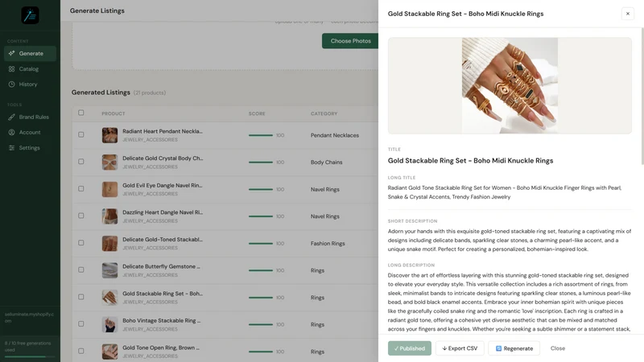644x362 pixels.
Task: Click the CATEGORY column header
Action: point(324,113)
